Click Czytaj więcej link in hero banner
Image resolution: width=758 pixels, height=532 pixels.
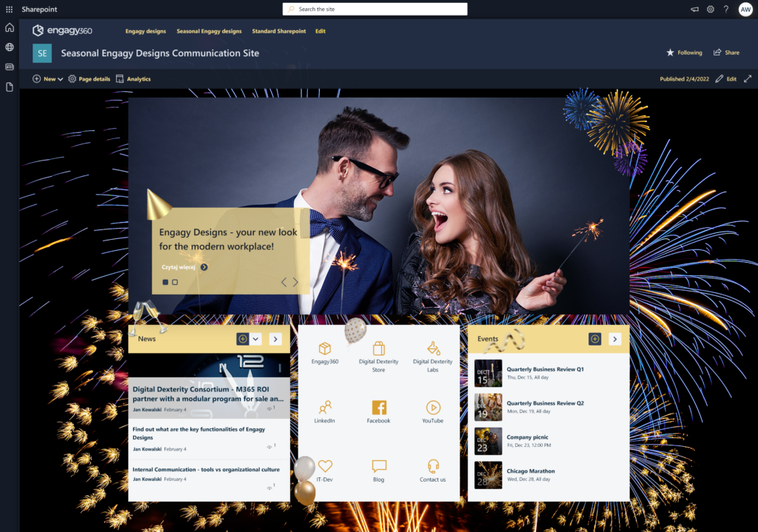184,267
